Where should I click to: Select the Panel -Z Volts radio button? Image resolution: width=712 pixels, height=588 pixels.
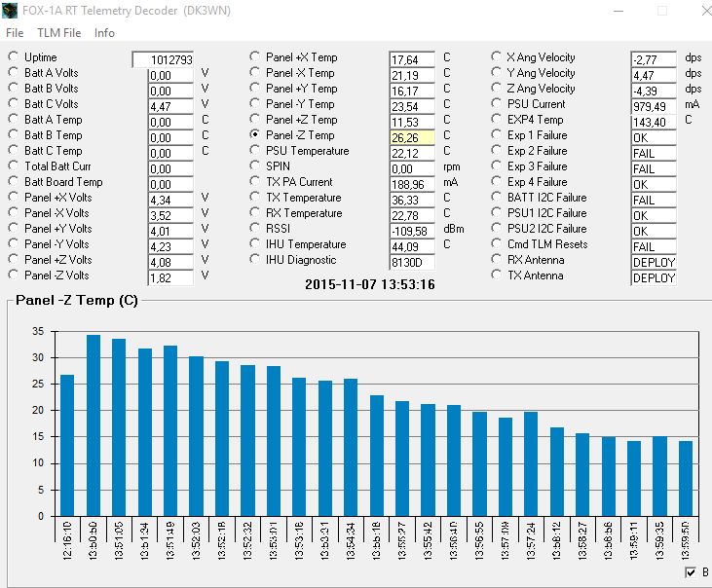[x=14, y=275]
